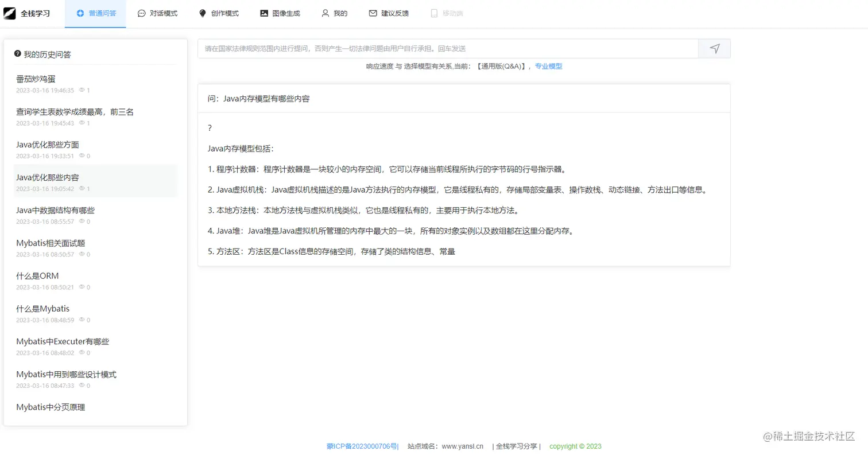The height and width of the screenshot is (455, 868).
Task: Click the 专业模型 link
Action: pyautogui.click(x=549, y=66)
